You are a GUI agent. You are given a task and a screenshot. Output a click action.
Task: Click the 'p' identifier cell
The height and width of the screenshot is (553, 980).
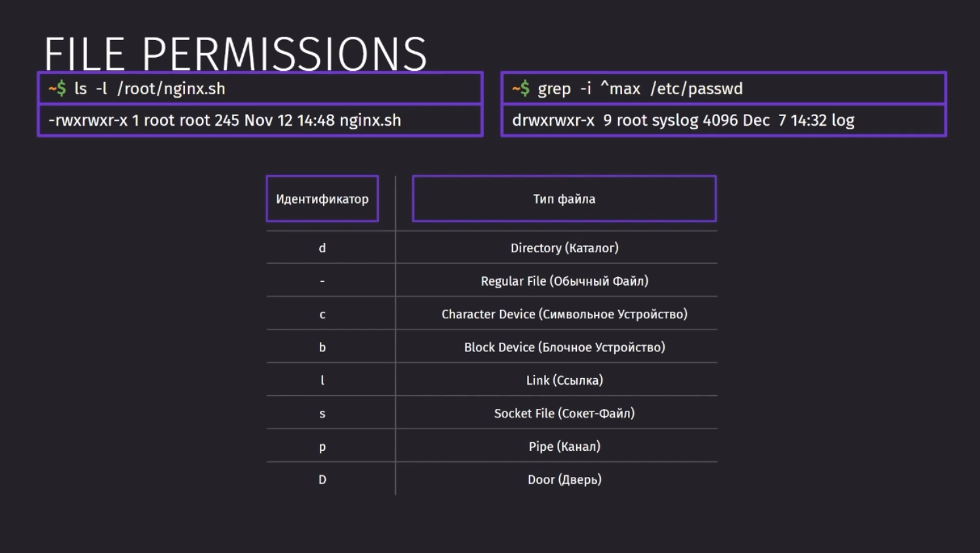coord(323,447)
